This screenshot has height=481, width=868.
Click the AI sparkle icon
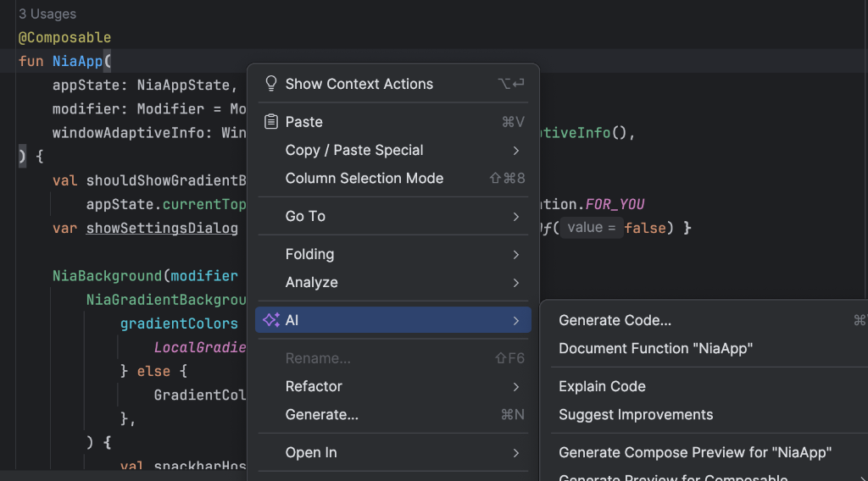tap(271, 320)
